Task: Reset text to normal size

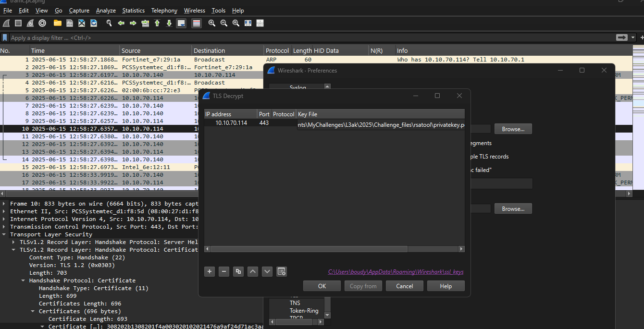Action: pos(236,23)
